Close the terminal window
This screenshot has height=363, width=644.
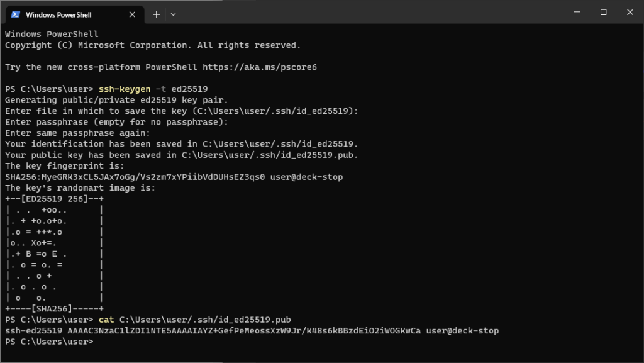631,12
